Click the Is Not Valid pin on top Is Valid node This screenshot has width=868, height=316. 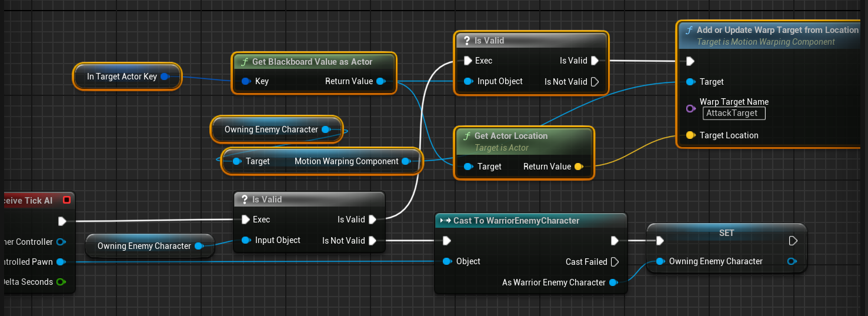595,82
